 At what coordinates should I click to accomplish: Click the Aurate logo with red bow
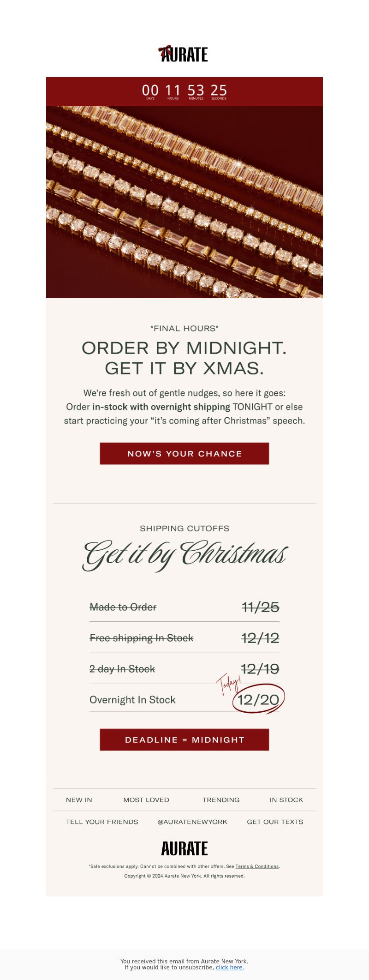(183, 54)
